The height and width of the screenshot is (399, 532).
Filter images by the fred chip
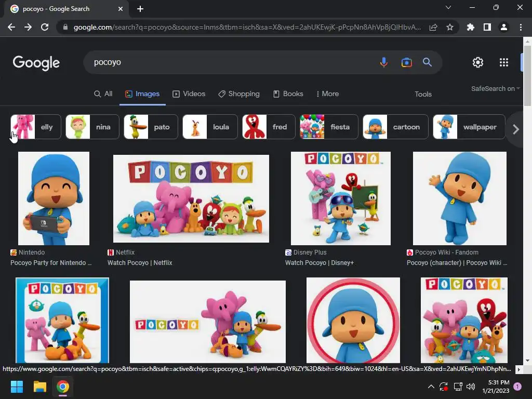(269, 127)
